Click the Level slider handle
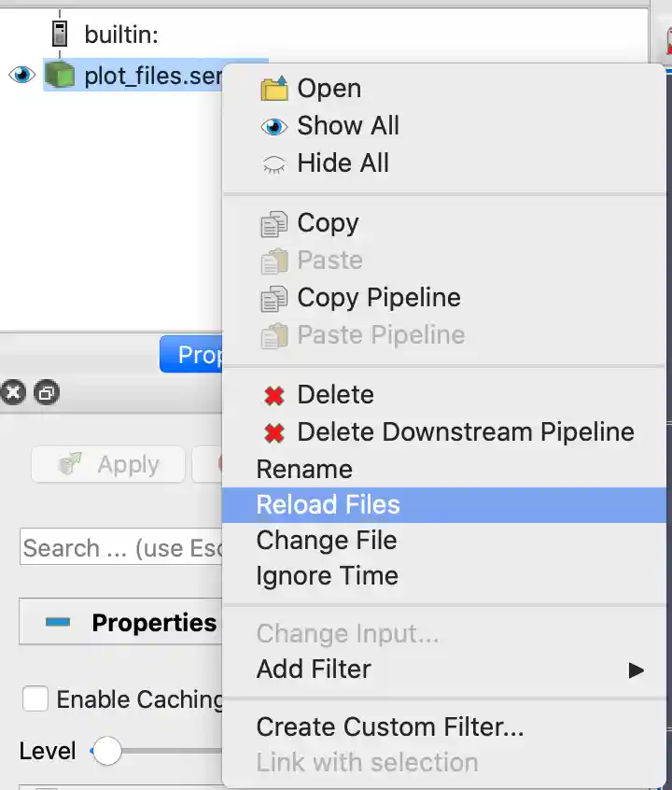This screenshot has height=790, width=672. pyautogui.click(x=107, y=751)
